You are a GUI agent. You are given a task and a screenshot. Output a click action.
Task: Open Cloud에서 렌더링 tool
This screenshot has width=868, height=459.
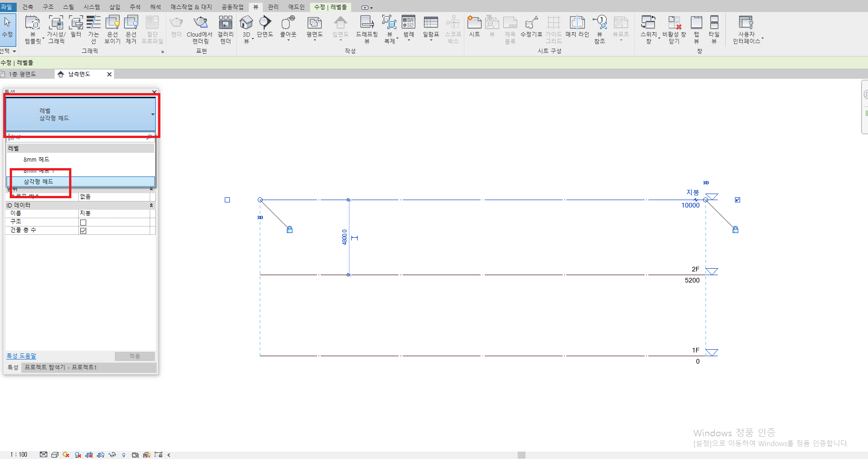(x=200, y=30)
